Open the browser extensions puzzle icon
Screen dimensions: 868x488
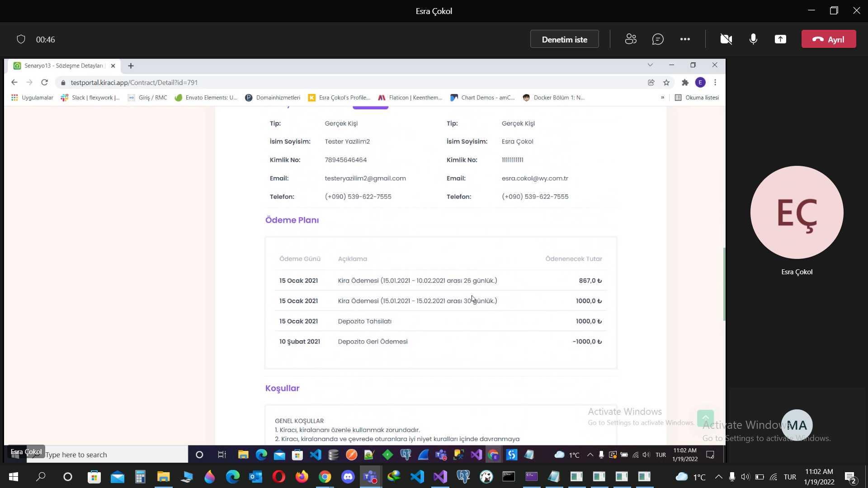click(685, 82)
